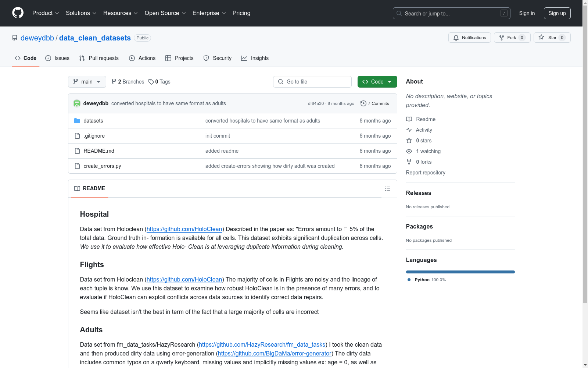
Task: Click the df64a30 commit hash
Action: click(316, 103)
